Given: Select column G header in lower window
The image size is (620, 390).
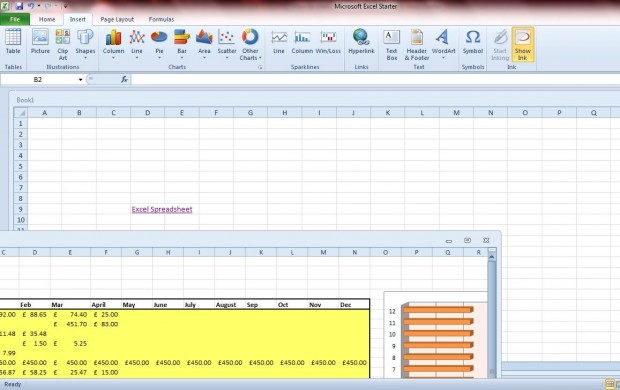Looking at the screenshot, I should (137, 252).
